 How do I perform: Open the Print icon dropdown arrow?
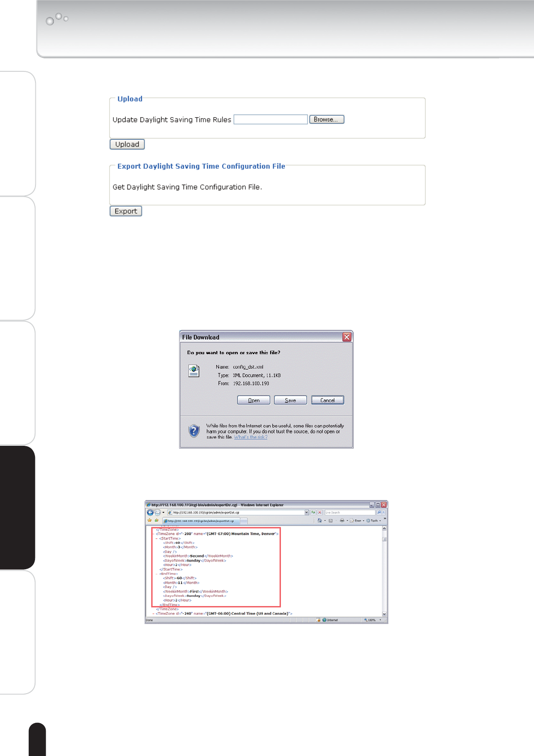point(347,521)
